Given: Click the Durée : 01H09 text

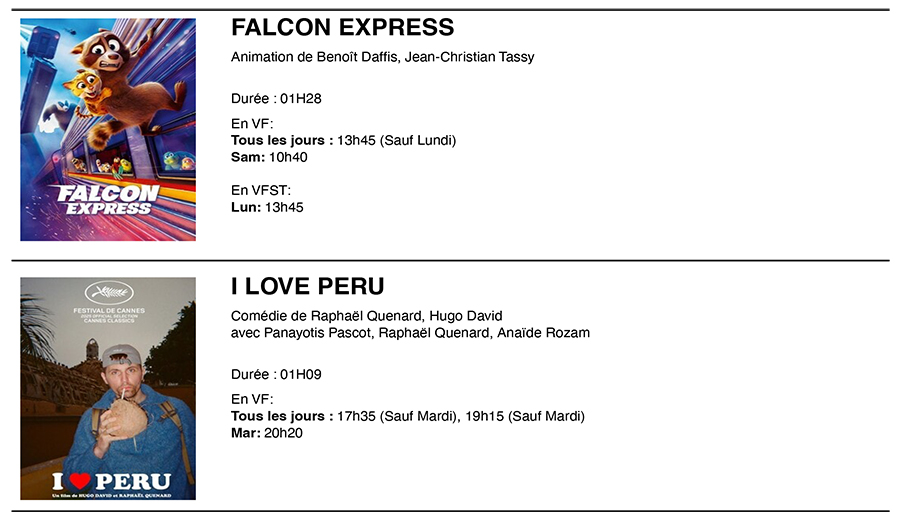Looking at the screenshot, I should [276, 374].
